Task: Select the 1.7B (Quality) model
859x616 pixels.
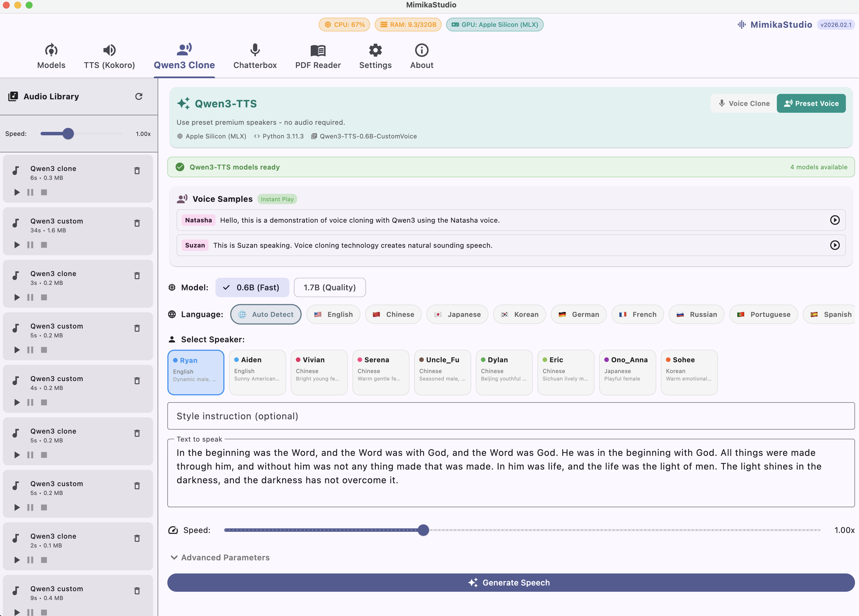Action: tap(330, 288)
